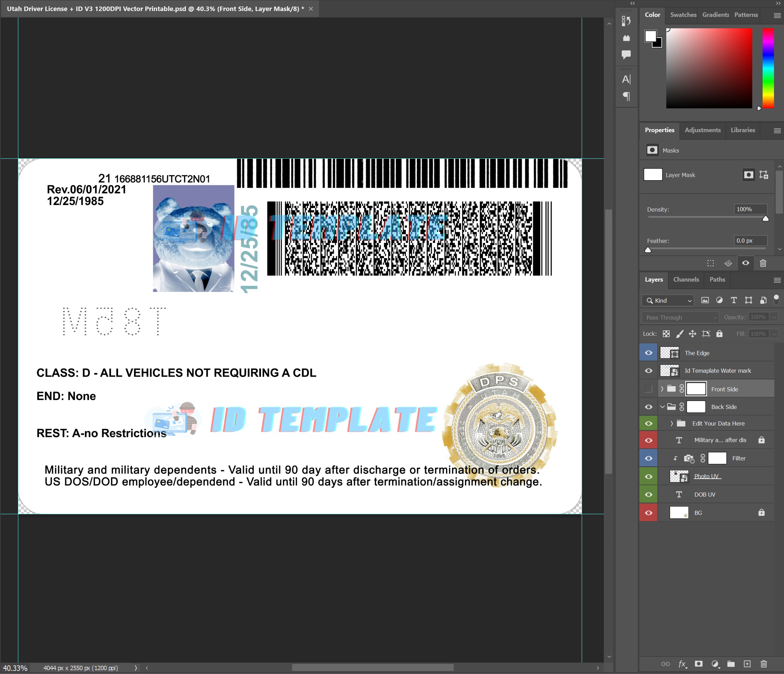Toggle mask enable eye in Properties

(745, 263)
